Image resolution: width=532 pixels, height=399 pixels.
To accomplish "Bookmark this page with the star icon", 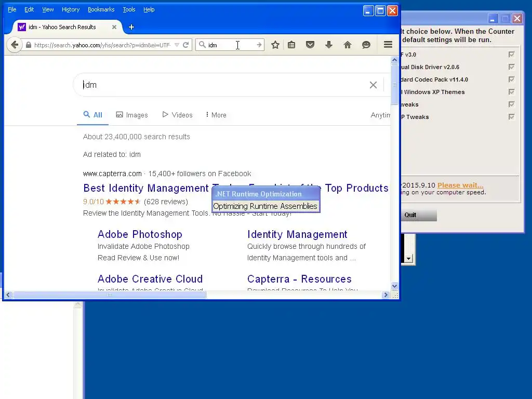I will tap(275, 45).
